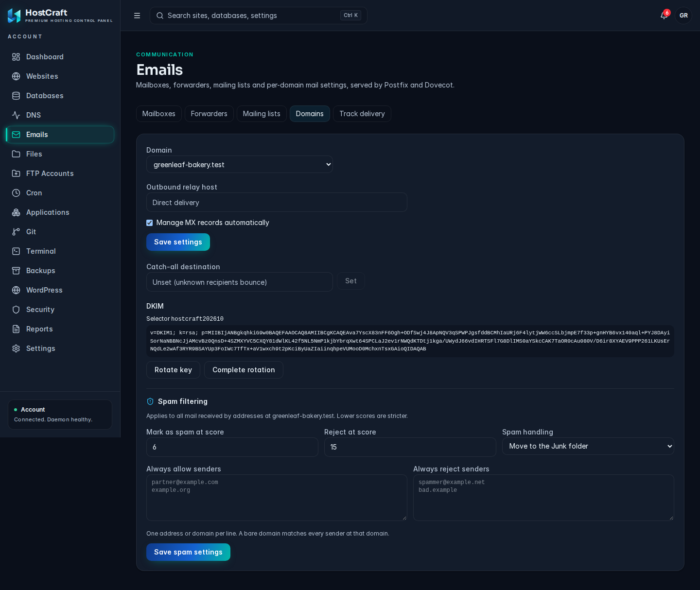The width and height of the screenshot is (700, 590).
Task: Expand the Domain dropdown
Action: pyautogui.click(x=240, y=164)
